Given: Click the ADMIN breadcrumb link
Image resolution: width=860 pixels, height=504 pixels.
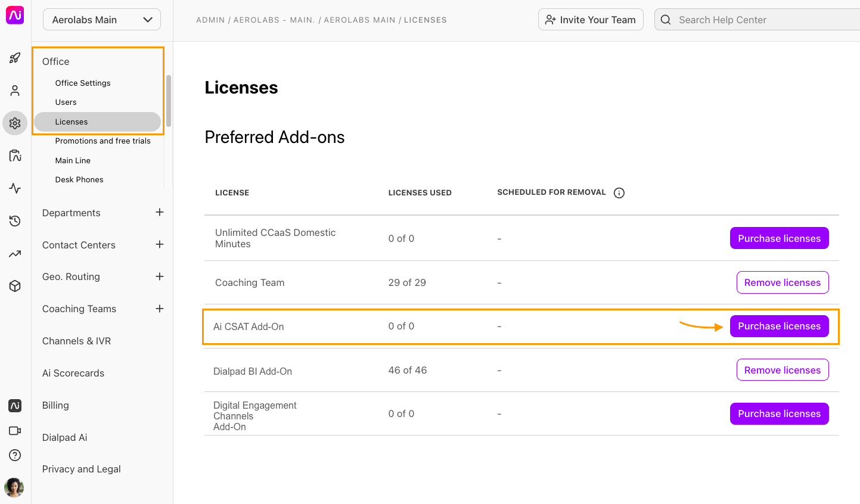Looking at the screenshot, I should tap(210, 20).
